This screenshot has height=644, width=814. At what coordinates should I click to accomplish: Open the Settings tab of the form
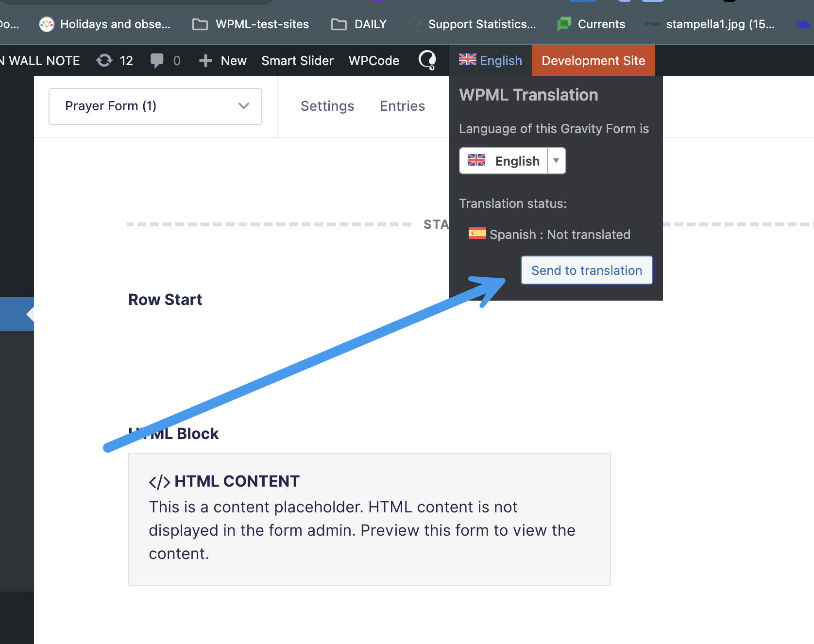click(x=327, y=106)
